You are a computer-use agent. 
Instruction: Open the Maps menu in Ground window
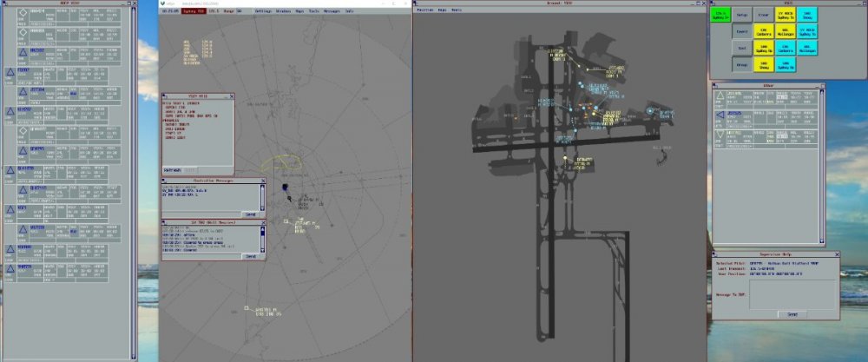point(443,10)
